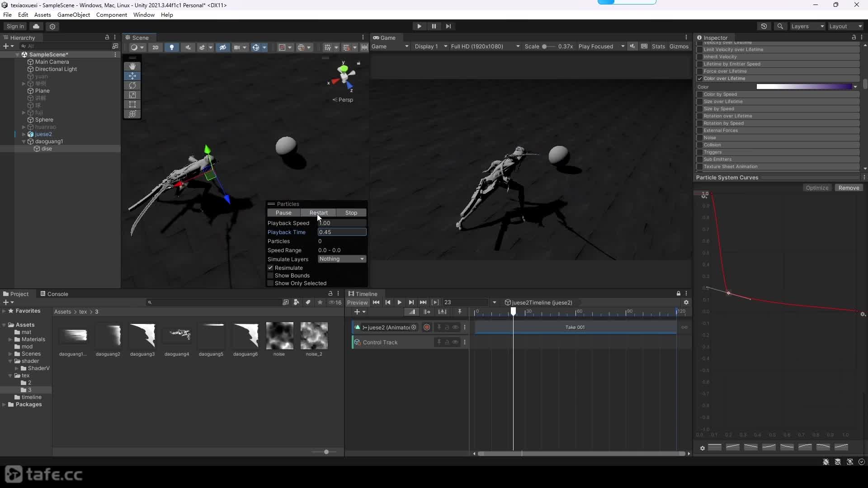Open the Layers dropdown in top toolbar

click(807, 26)
